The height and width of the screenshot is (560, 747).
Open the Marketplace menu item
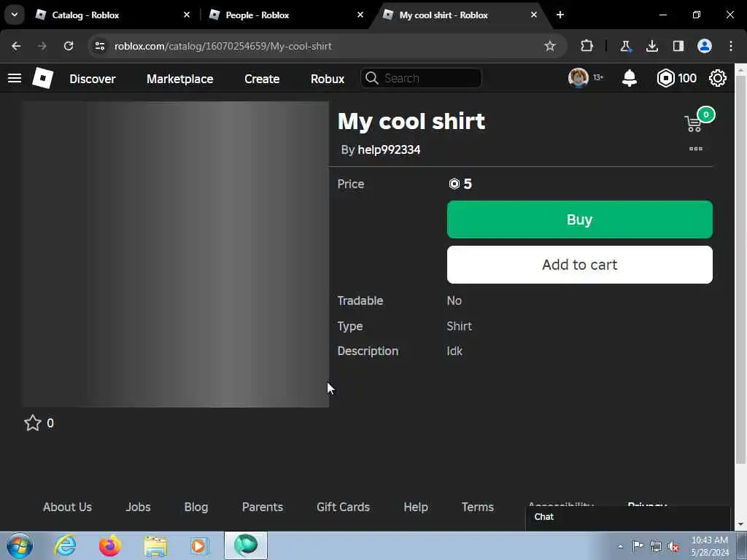point(179,79)
